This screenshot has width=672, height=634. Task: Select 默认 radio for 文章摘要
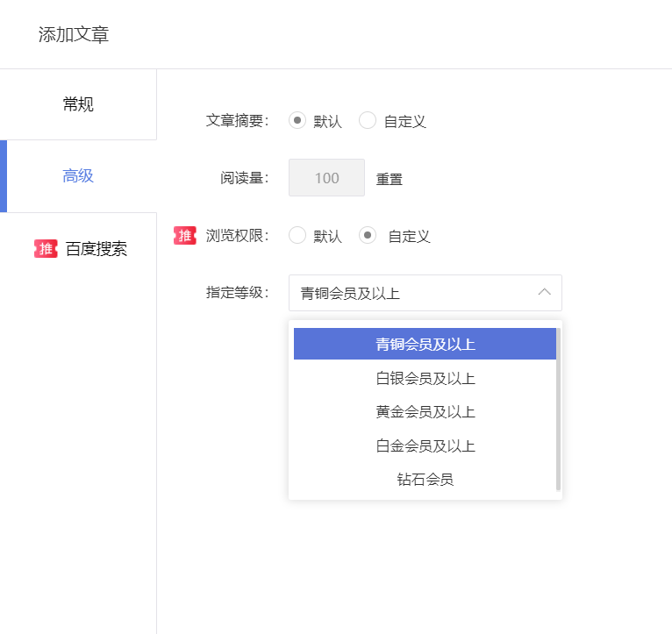click(x=297, y=120)
